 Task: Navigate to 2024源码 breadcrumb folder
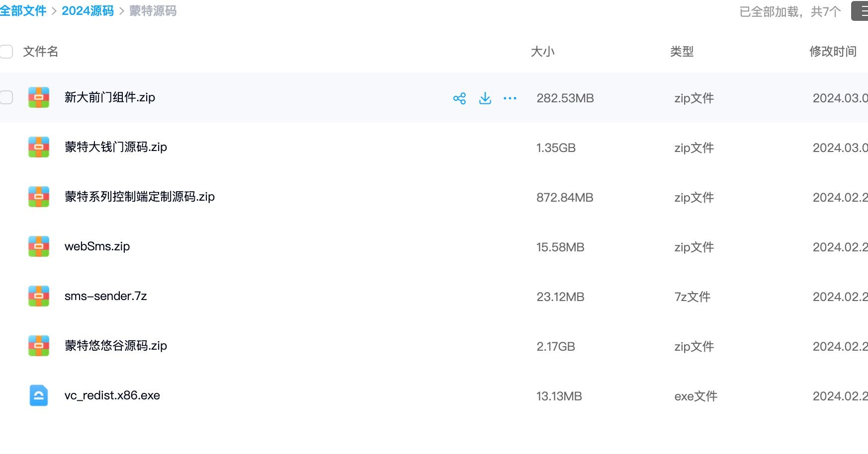tap(87, 11)
